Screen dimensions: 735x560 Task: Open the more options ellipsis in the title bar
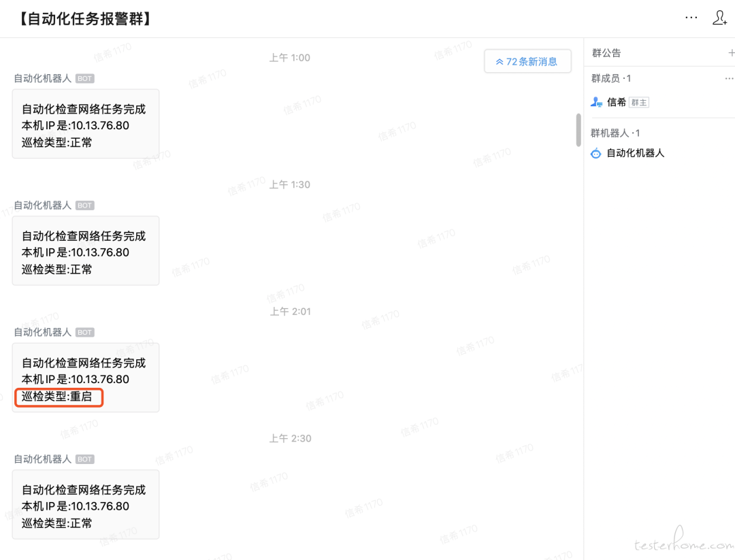point(691,18)
